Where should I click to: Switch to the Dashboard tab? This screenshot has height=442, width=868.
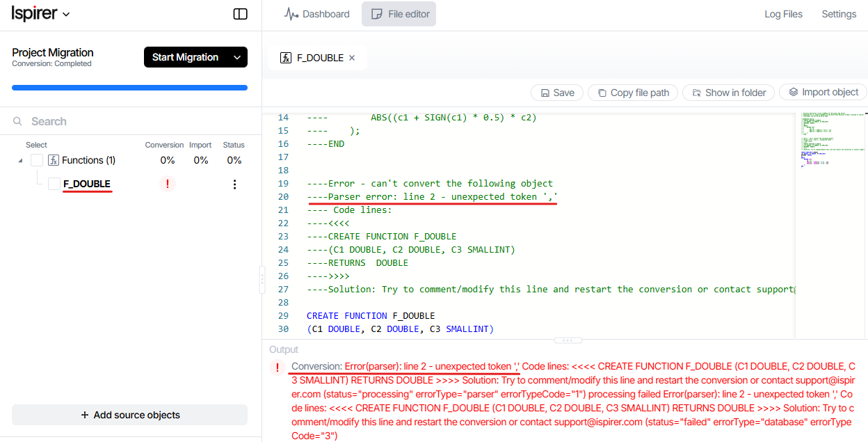317,14
